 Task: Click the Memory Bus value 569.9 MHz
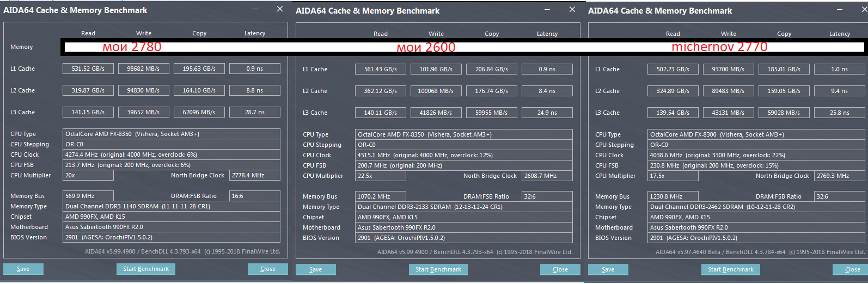(x=88, y=196)
